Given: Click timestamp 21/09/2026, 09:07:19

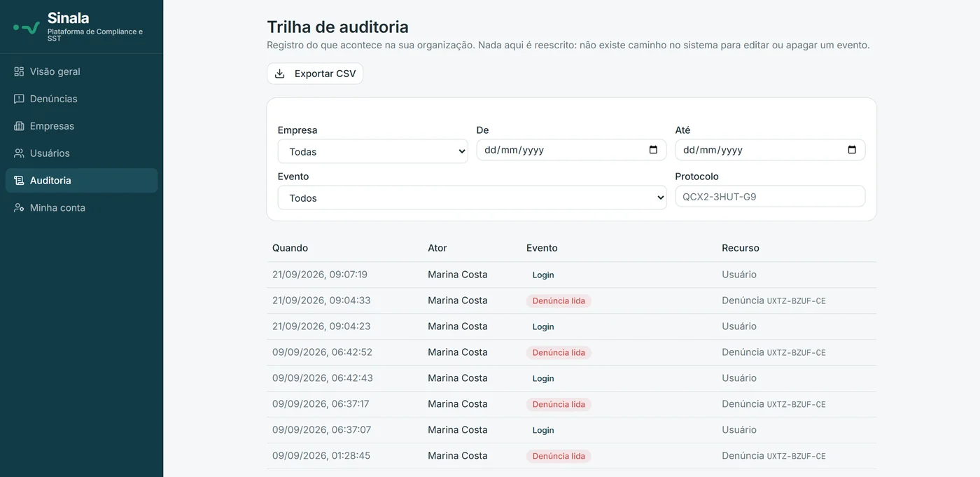Looking at the screenshot, I should pyautogui.click(x=320, y=275).
